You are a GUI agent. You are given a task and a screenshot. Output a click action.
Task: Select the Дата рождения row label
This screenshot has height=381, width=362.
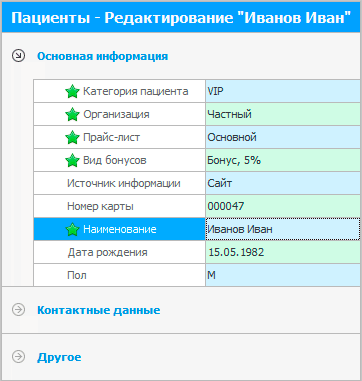tap(107, 252)
